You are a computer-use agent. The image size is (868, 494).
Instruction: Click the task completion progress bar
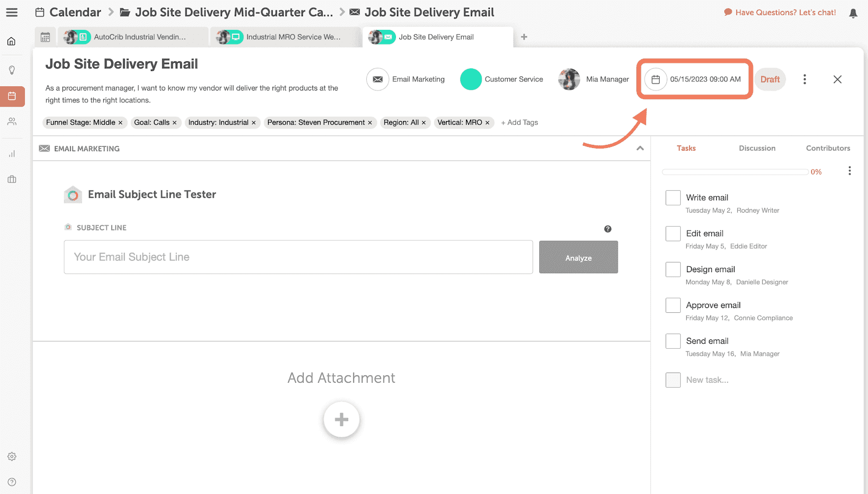click(734, 171)
